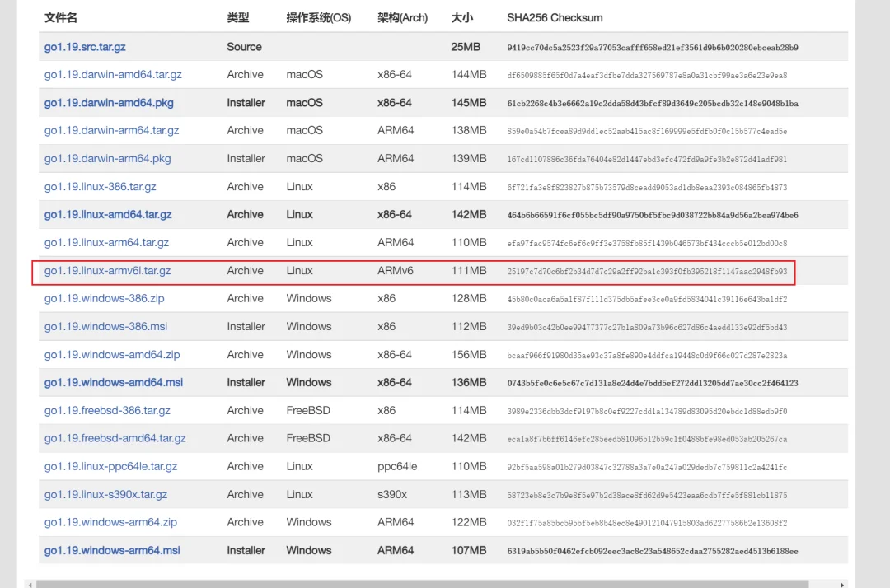Click the 107MB size cell
The image size is (890, 588).
469,551
